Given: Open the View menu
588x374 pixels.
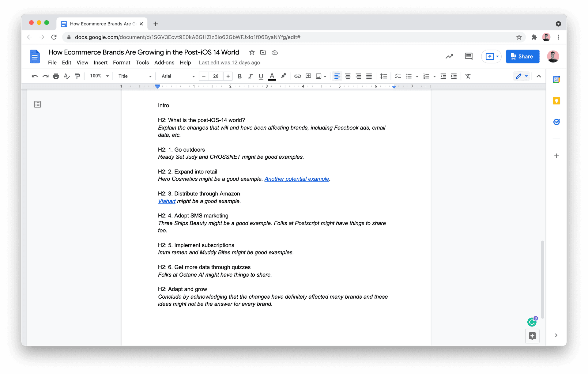Looking at the screenshot, I should pyautogui.click(x=82, y=62).
